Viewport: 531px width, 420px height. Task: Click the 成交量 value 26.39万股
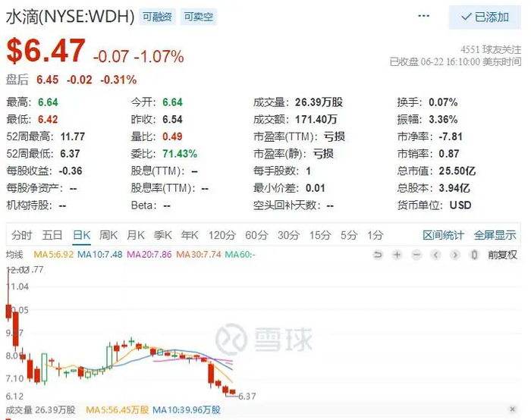click(x=319, y=102)
